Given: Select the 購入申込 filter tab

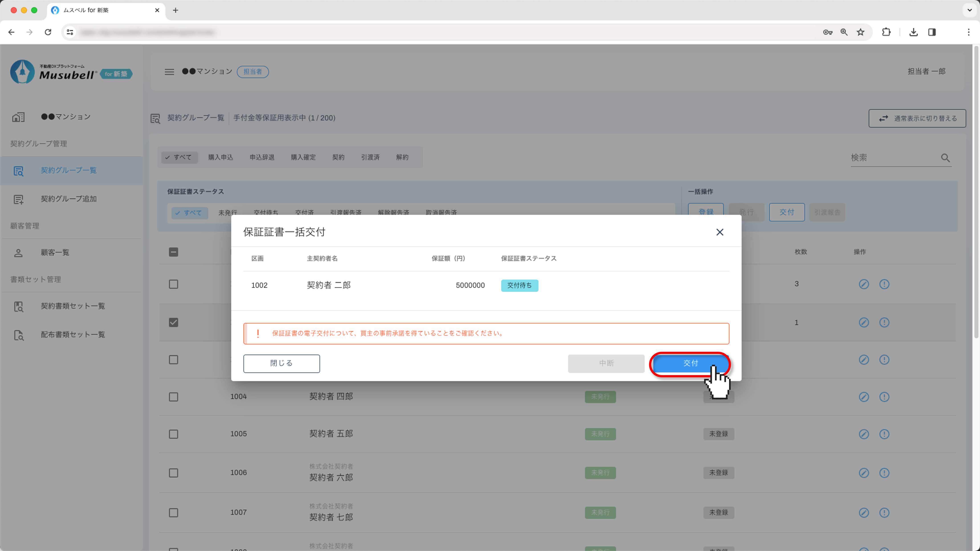Looking at the screenshot, I should click(x=220, y=157).
